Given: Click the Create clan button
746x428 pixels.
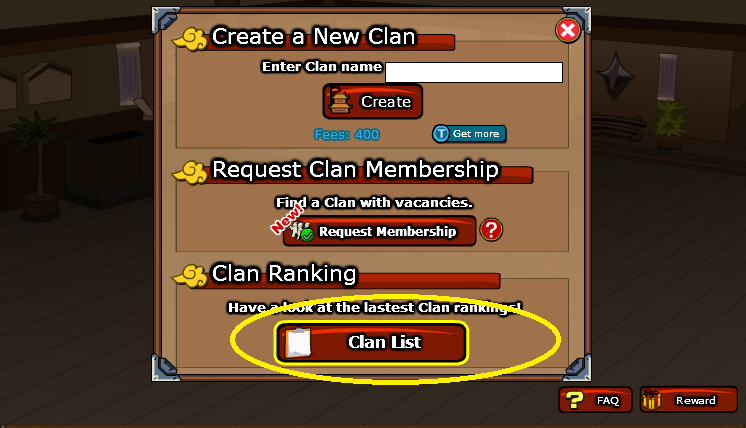Looking at the screenshot, I should click(x=373, y=101).
